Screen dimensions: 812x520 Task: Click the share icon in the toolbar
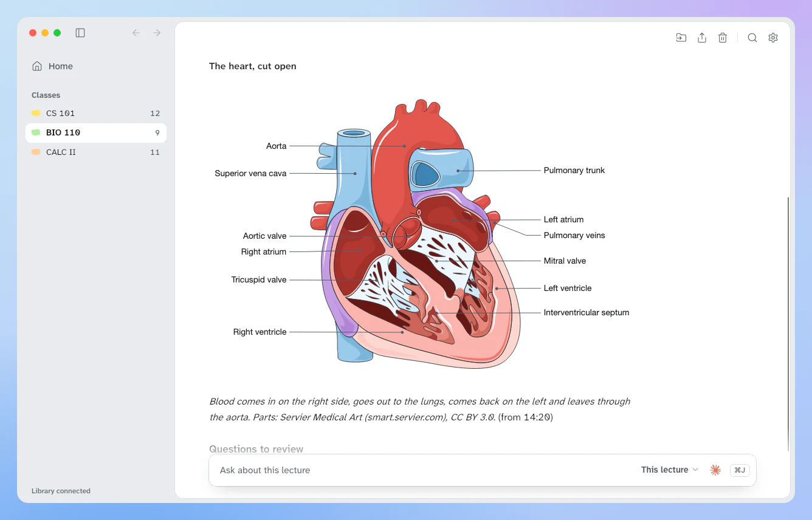(x=702, y=38)
